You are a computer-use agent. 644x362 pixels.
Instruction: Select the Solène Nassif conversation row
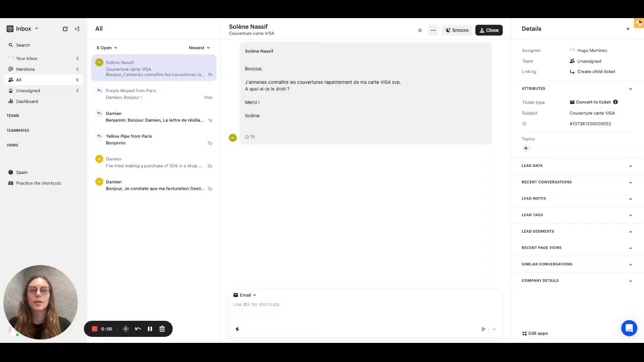pyautogui.click(x=154, y=68)
